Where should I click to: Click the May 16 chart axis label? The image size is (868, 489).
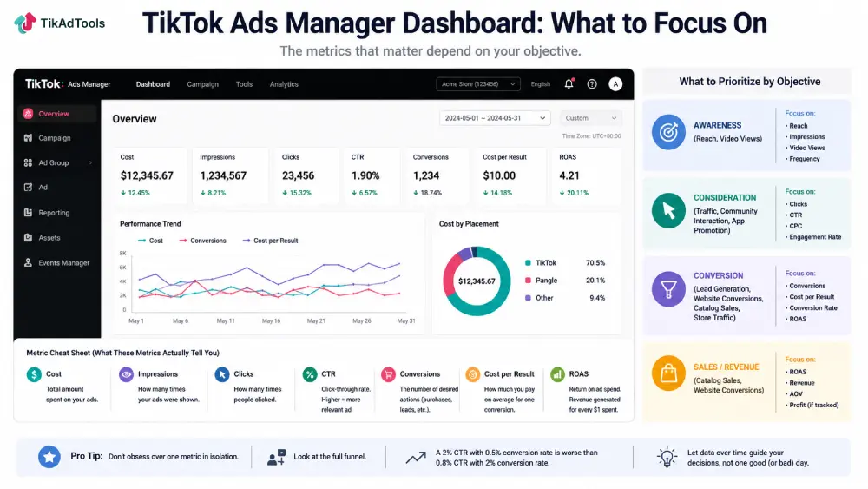(x=271, y=320)
